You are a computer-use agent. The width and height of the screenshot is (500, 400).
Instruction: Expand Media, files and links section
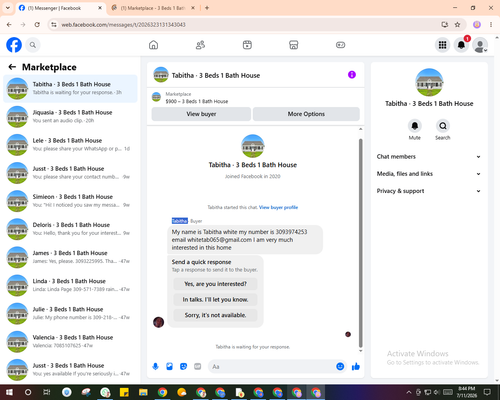point(429,174)
